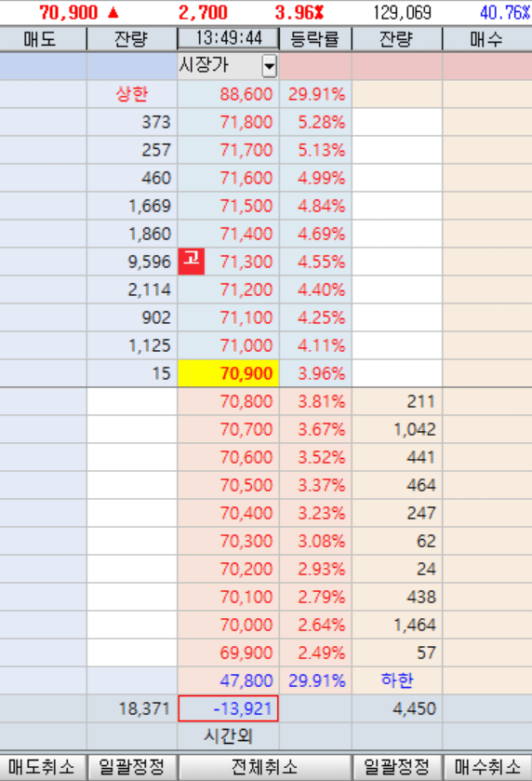Click the 40.76% value in header
The image size is (532, 781).
(505, 12)
